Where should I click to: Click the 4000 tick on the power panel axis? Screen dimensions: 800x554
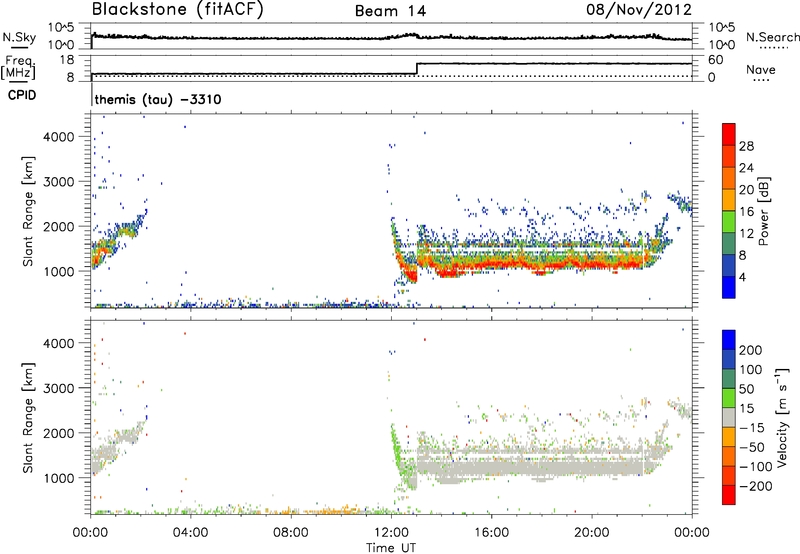click(59, 137)
